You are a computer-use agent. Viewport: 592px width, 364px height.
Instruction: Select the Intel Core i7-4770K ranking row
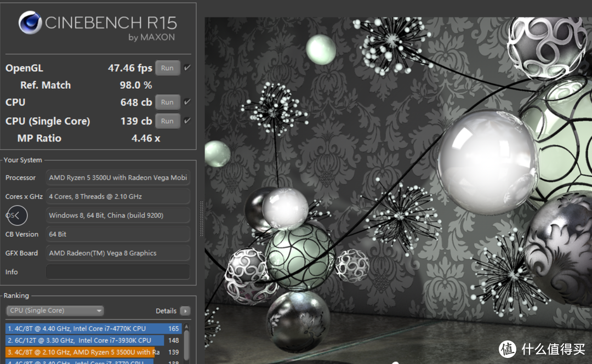(93, 328)
